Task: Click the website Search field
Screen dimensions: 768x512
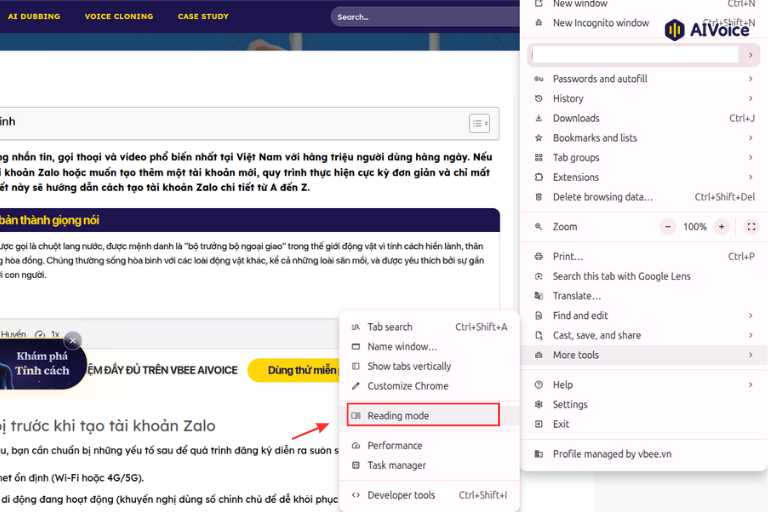Action: pyautogui.click(x=425, y=17)
